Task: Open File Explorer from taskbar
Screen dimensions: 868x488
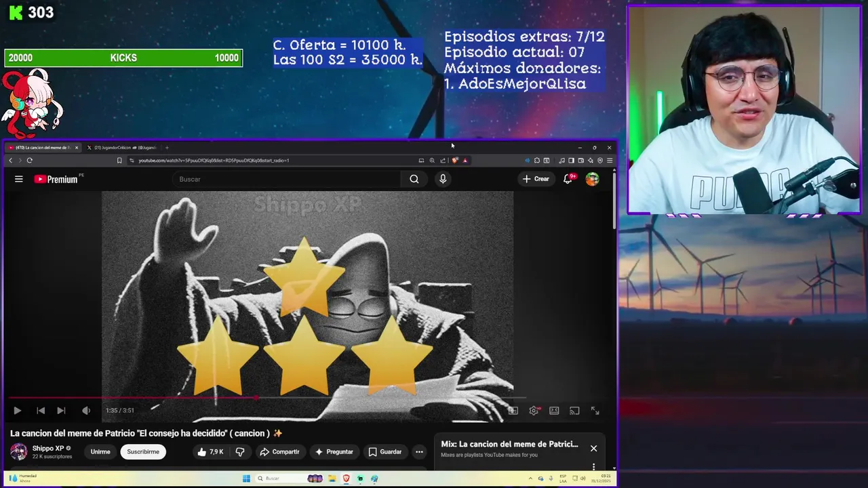Action: point(332,479)
